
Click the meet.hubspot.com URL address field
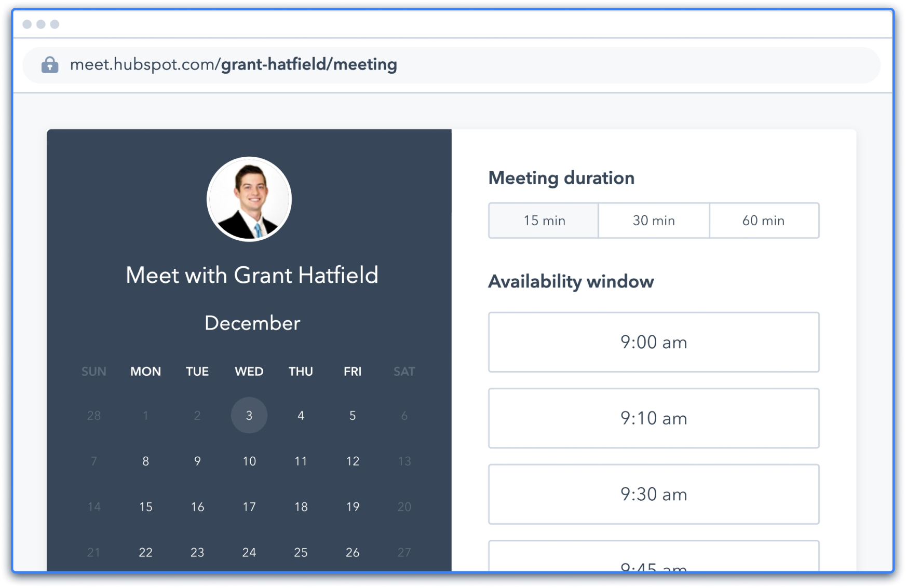[451, 65]
